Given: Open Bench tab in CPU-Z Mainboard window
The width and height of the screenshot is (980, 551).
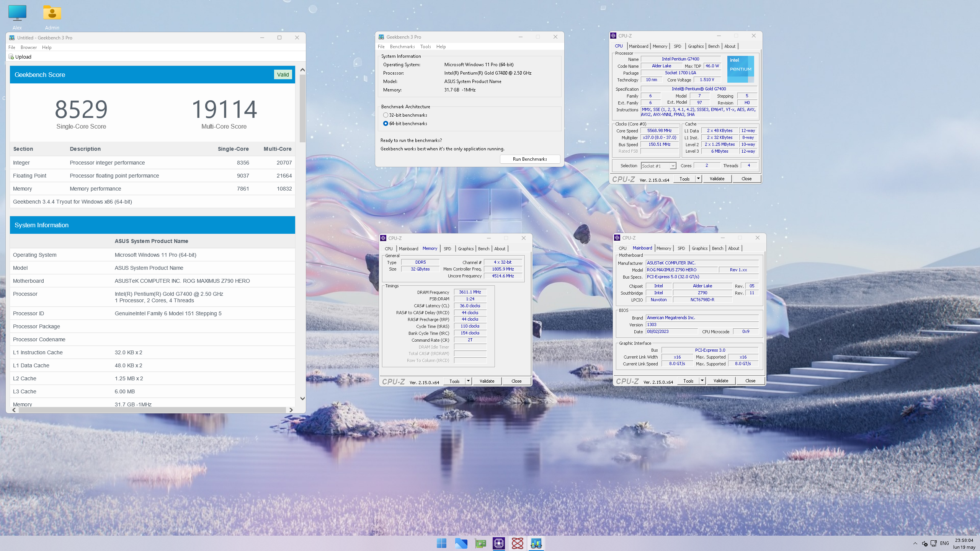Looking at the screenshot, I should point(717,248).
